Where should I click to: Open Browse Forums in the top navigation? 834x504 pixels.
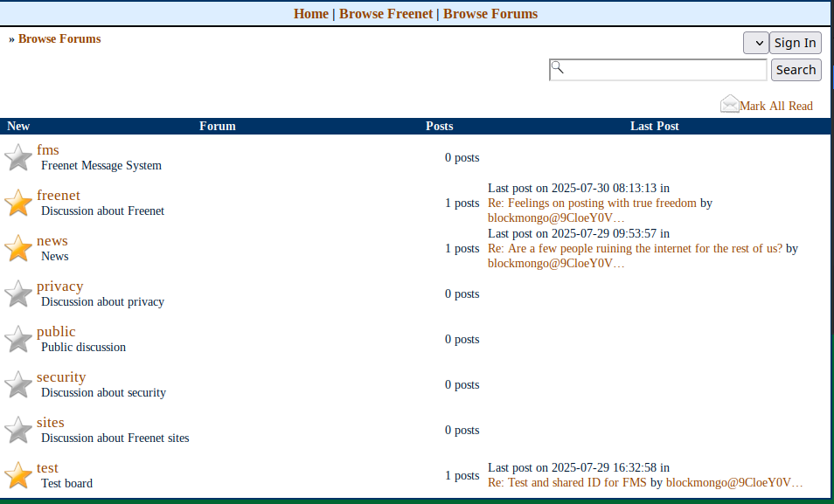[490, 14]
